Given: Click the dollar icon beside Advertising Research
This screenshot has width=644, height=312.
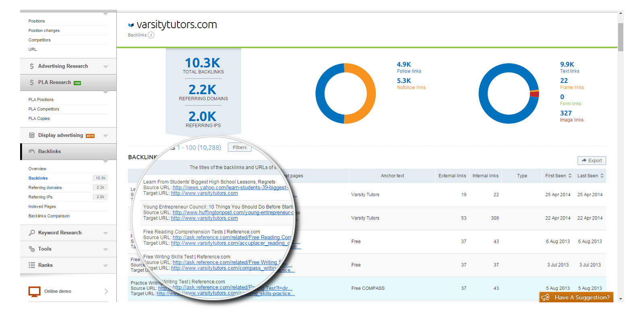Looking at the screenshot, I should [x=32, y=66].
